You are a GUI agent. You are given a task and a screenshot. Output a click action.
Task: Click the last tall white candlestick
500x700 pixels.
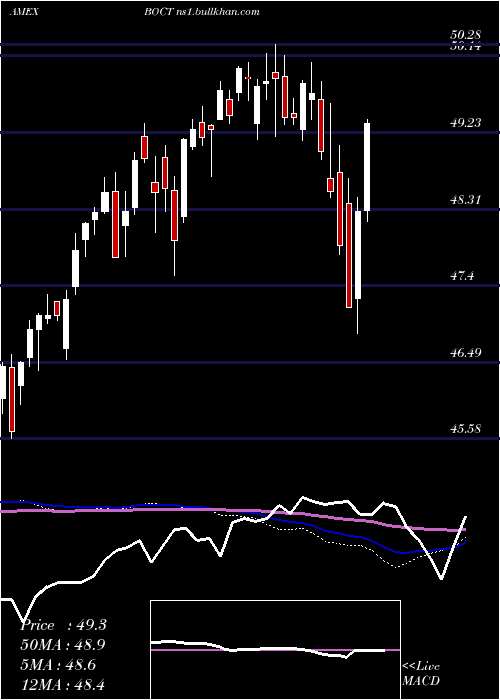coord(367,167)
